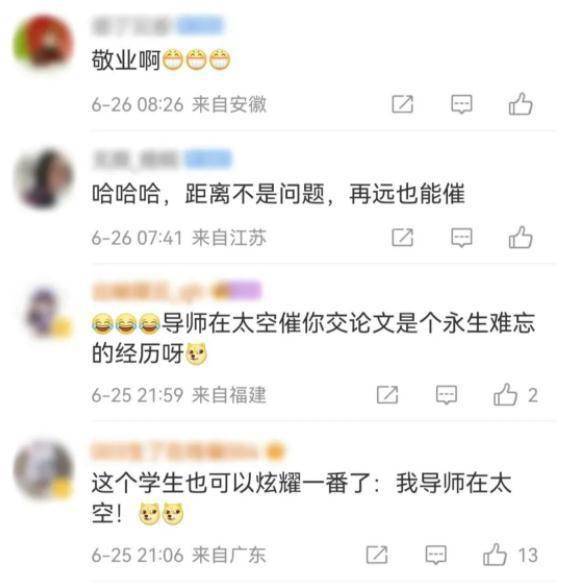The height and width of the screenshot is (588, 565).
Task: Like the 距离不是问题 comment from 江苏
Action: pos(520,237)
